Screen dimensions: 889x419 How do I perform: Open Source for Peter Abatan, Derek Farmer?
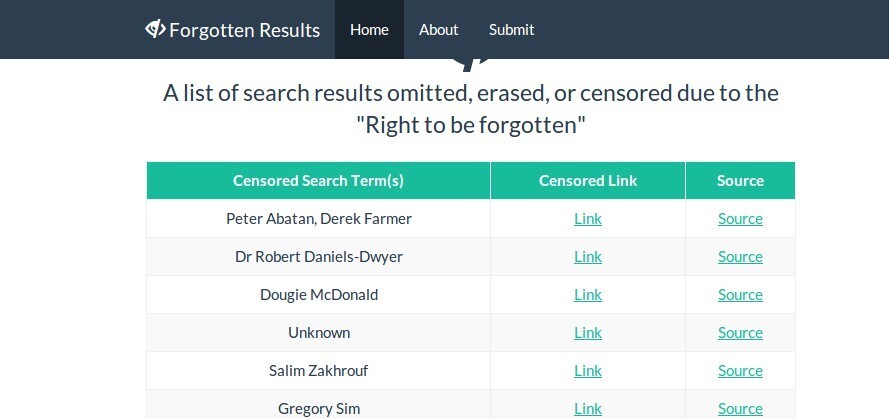740,219
